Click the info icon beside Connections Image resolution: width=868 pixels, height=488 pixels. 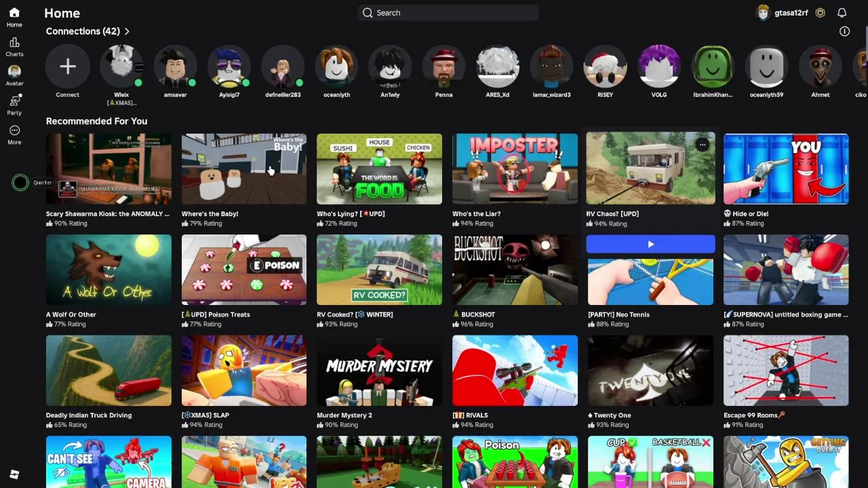pyautogui.click(x=844, y=31)
